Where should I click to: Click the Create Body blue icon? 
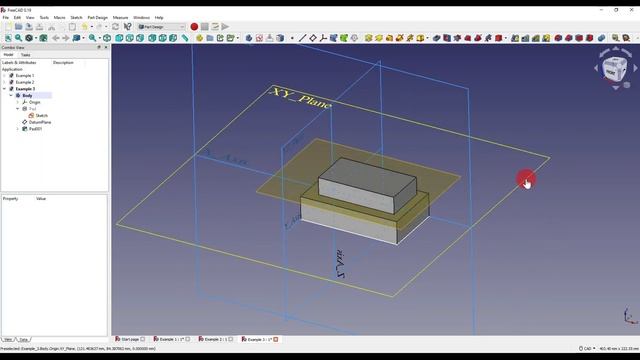pos(249,38)
